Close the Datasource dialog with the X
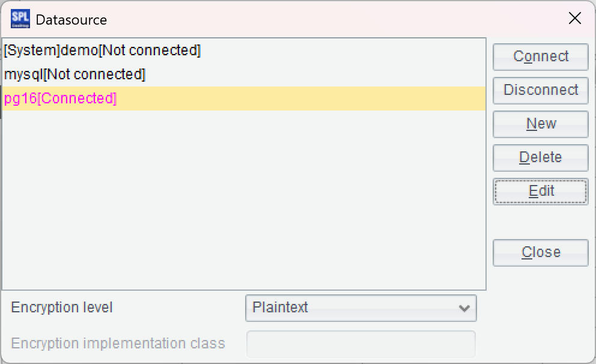The width and height of the screenshot is (596, 364). pos(575,19)
